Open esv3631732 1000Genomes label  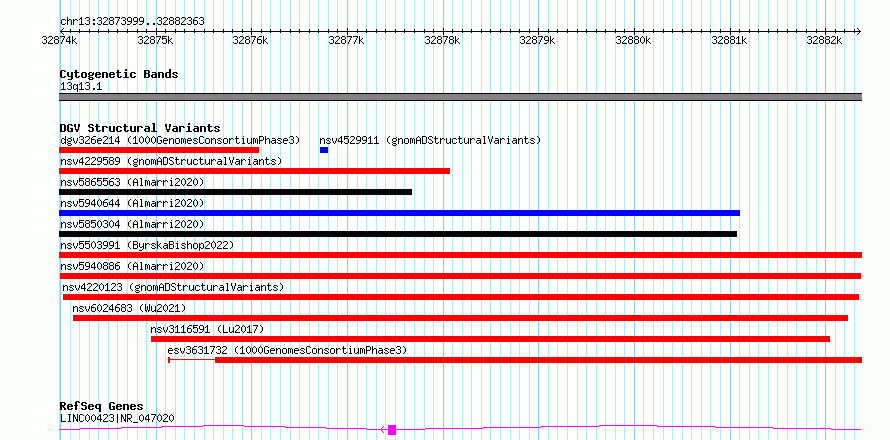(287, 350)
